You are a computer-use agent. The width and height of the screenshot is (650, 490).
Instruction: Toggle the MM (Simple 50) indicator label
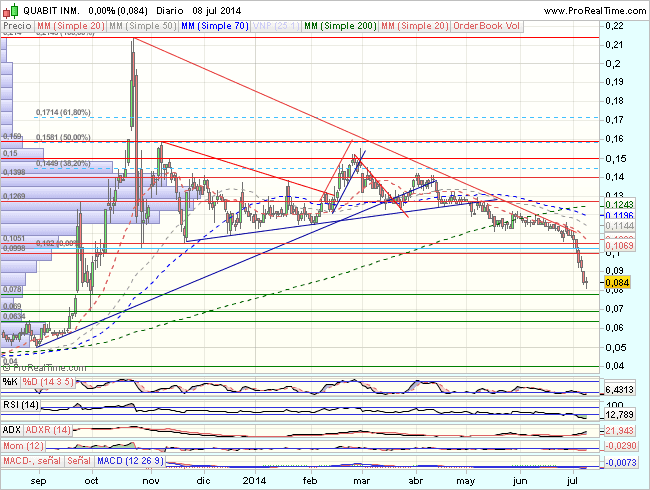tap(145, 24)
